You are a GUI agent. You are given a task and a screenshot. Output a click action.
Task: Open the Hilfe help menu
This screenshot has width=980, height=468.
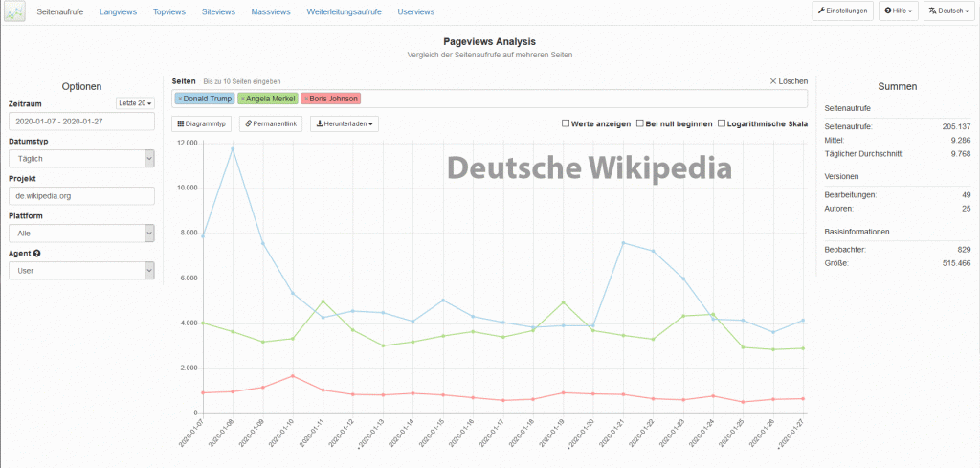point(898,11)
